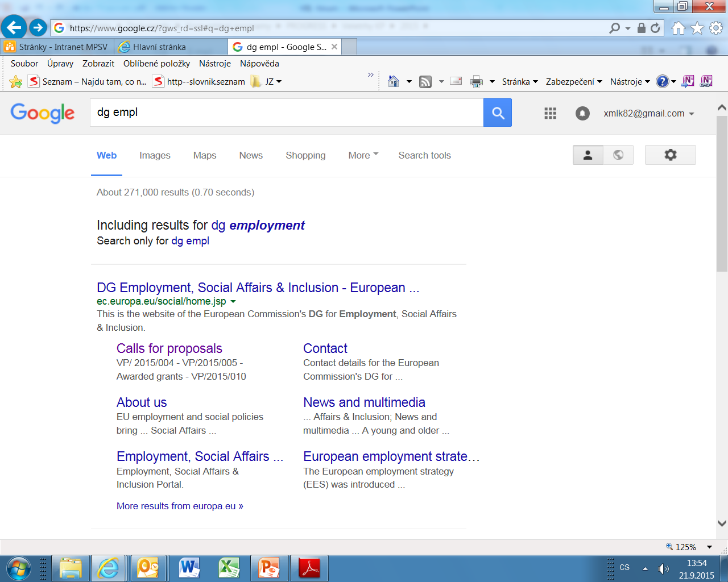Refresh the page with the reload icon
This screenshot has height=582, width=728.
[x=655, y=28]
